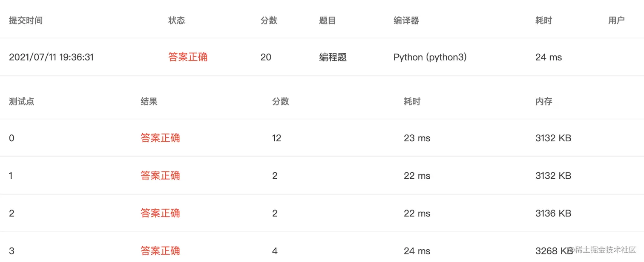This screenshot has height=262, width=644.
Task: Click score 4 for test point 3
Action: [275, 251]
